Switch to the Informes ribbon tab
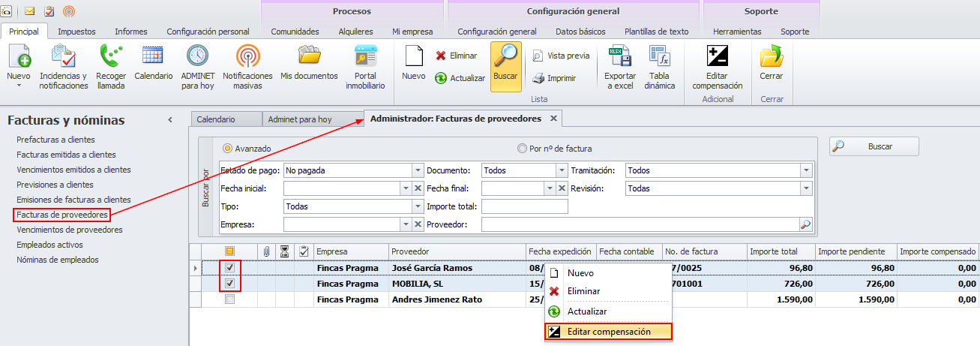This screenshot has height=346, width=980. (131, 32)
